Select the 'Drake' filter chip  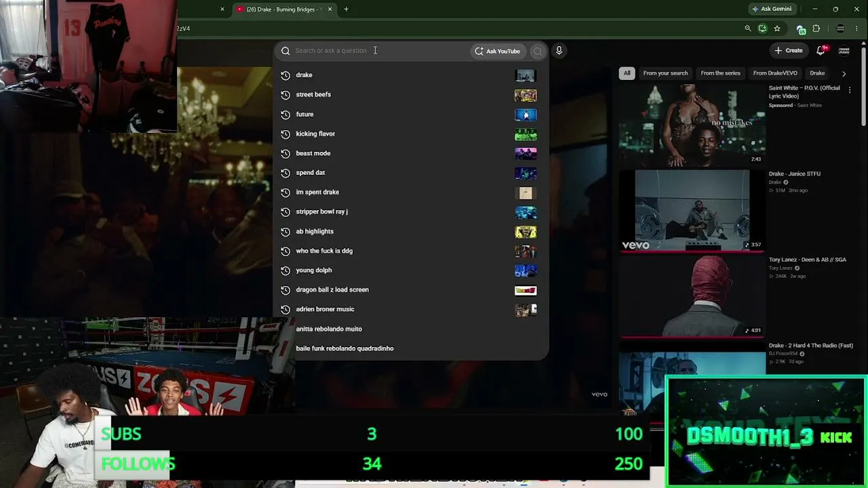(x=817, y=73)
